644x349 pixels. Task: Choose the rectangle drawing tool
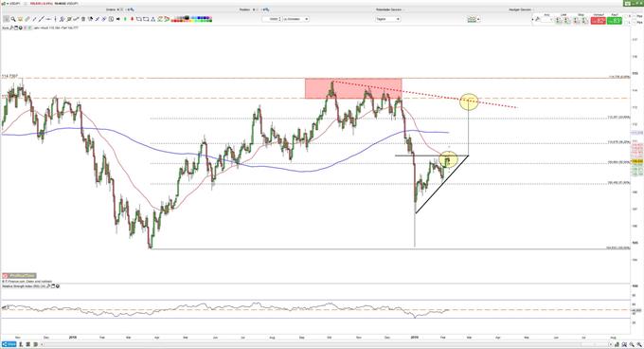pos(146,19)
